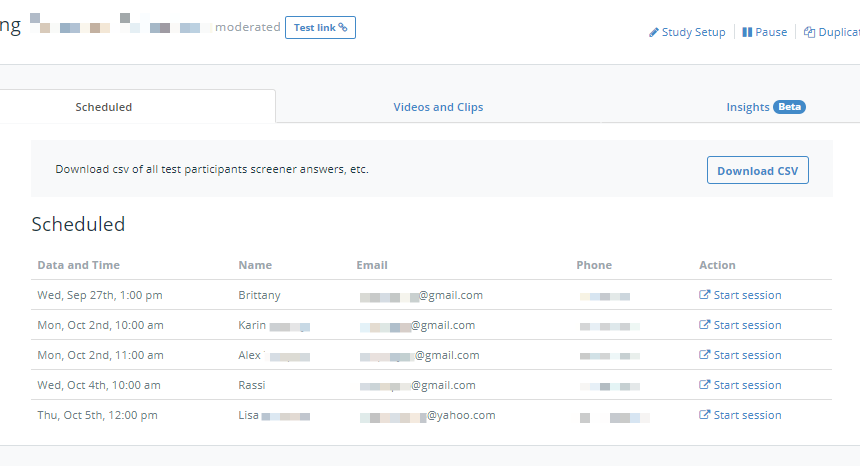Click the Beta badge on Insights
This screenshot has width=860, height=466.
(789, 107)
